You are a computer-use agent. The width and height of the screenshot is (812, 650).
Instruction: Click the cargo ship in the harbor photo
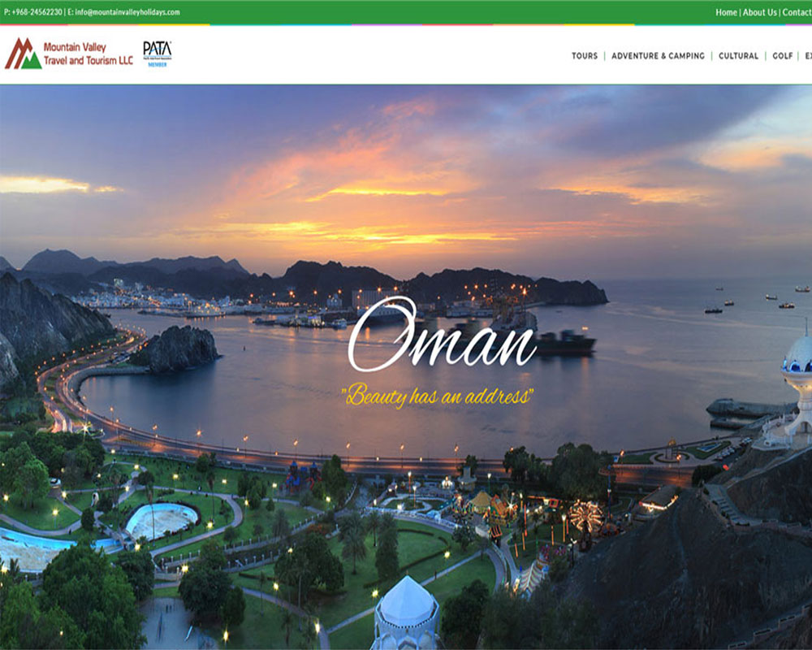tap(564, 343)
